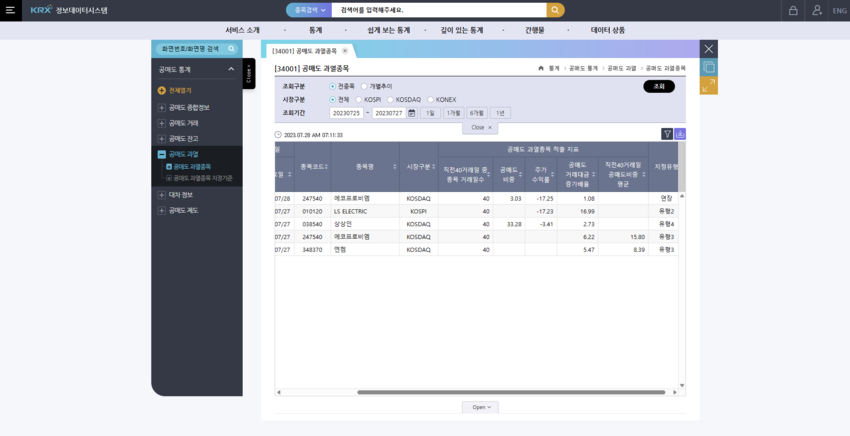Viewport: 850px width, 436px height.
Task: Click the black 조회 search button
Action: click(659, 86)
